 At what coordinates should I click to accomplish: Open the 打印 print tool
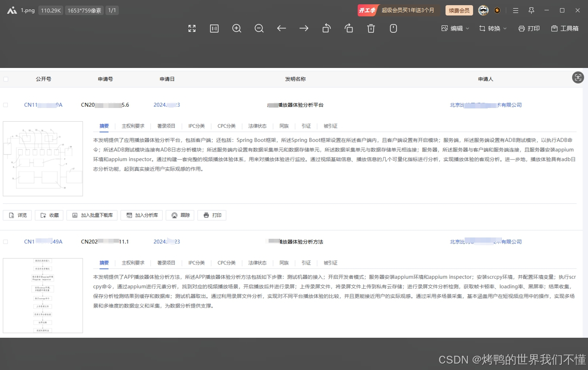pos(529,28)
